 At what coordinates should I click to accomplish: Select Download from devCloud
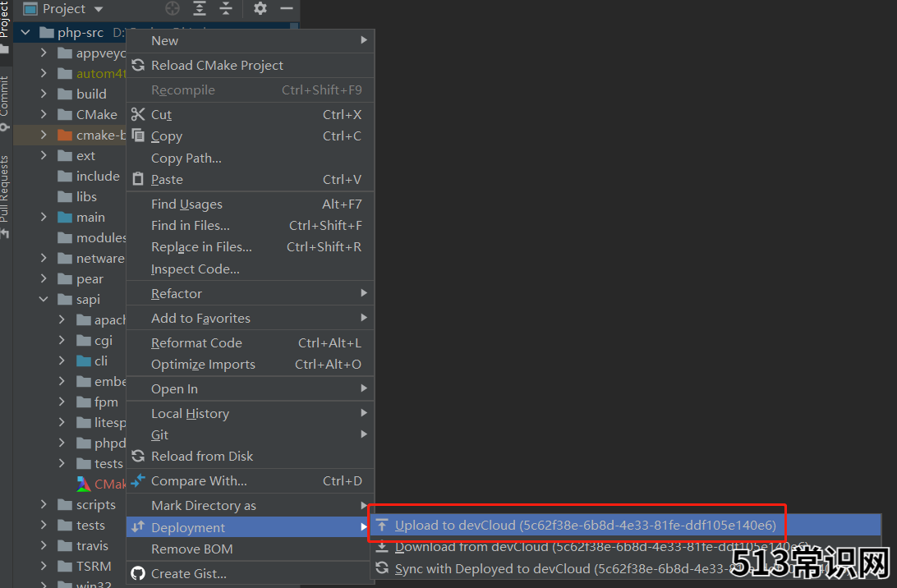[x=626, y=547]
